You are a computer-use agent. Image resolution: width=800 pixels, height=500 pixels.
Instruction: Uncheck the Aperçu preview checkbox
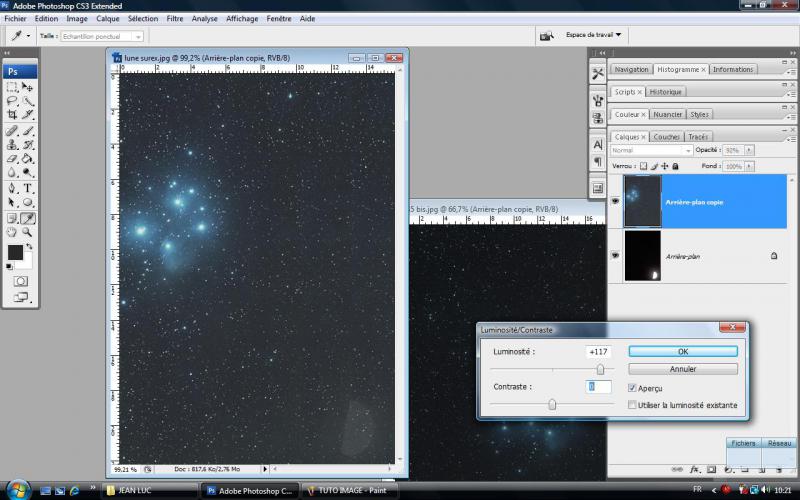[632, 387]
